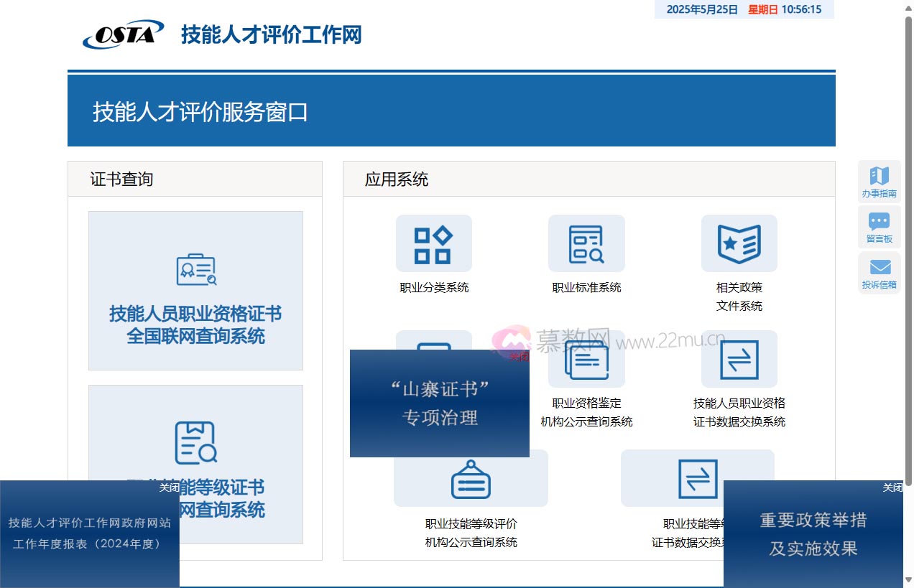Click the 技能人员职业资格证书数据交换系统 arrows icon
The height and width of the screenshot is (588, 914).
tap(739, 360)
